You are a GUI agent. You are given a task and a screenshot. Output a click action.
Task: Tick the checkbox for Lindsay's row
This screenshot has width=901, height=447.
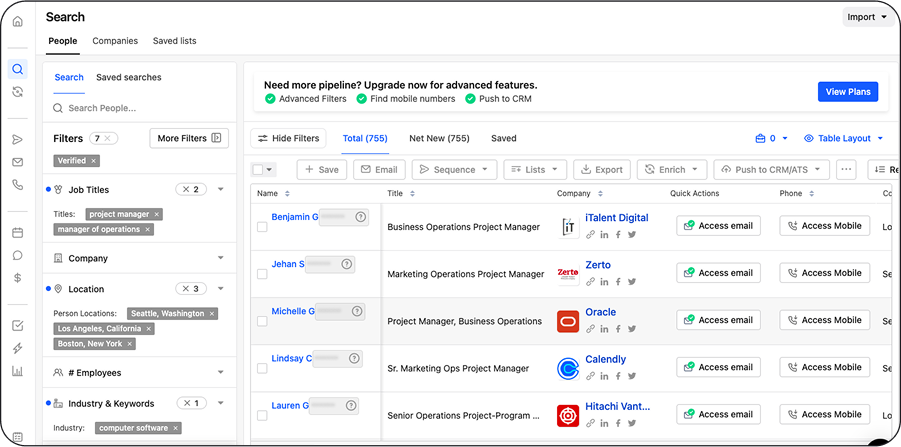point(262,368)
